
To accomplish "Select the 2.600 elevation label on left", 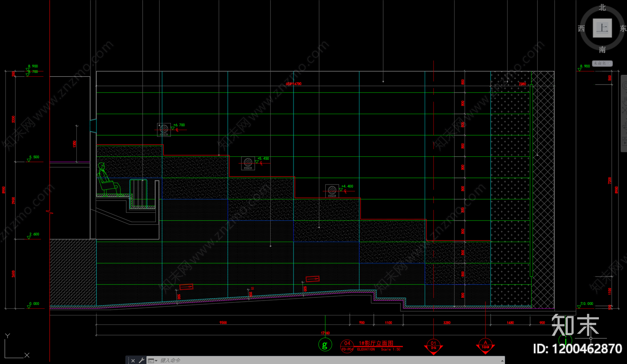I will (34, 234).
